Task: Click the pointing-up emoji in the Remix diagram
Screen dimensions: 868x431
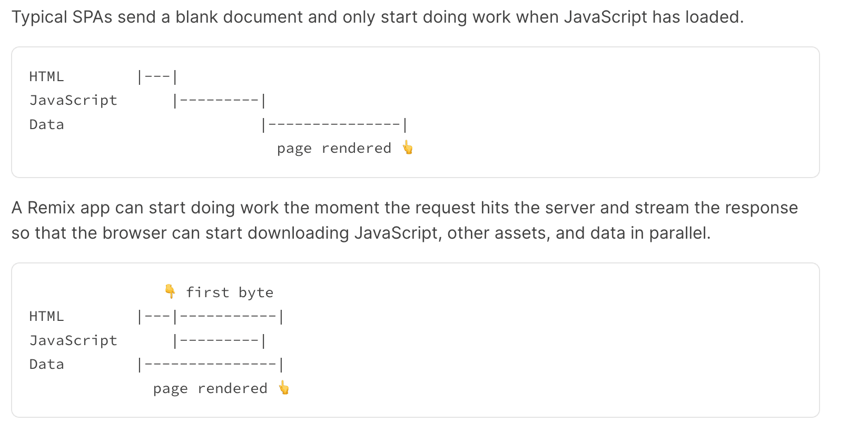Action: pyautogui.click(x=283, y=388)
